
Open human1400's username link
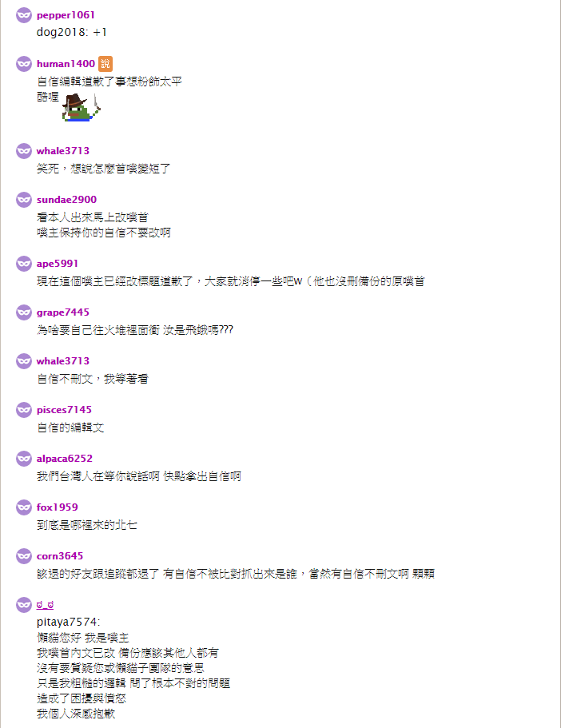[66, 64]
